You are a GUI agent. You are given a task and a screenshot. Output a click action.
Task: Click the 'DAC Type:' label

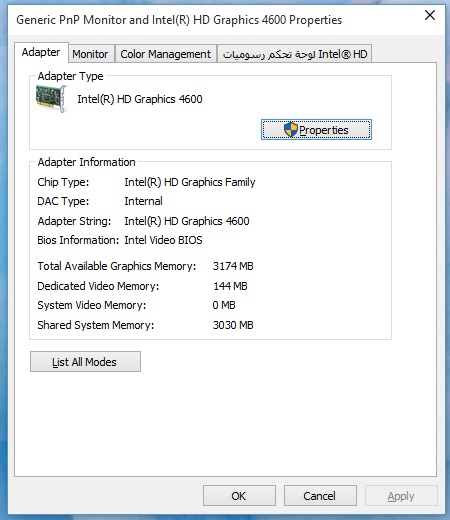[63, 201]
